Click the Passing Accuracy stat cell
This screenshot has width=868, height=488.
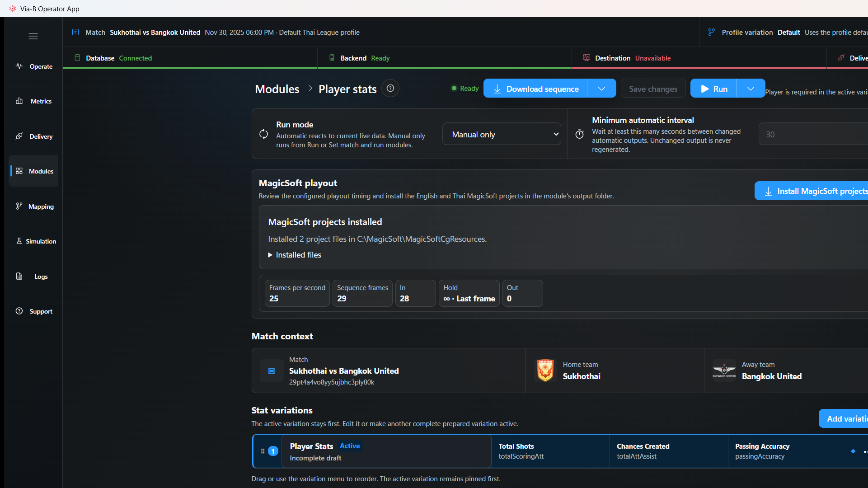[786, 451]
